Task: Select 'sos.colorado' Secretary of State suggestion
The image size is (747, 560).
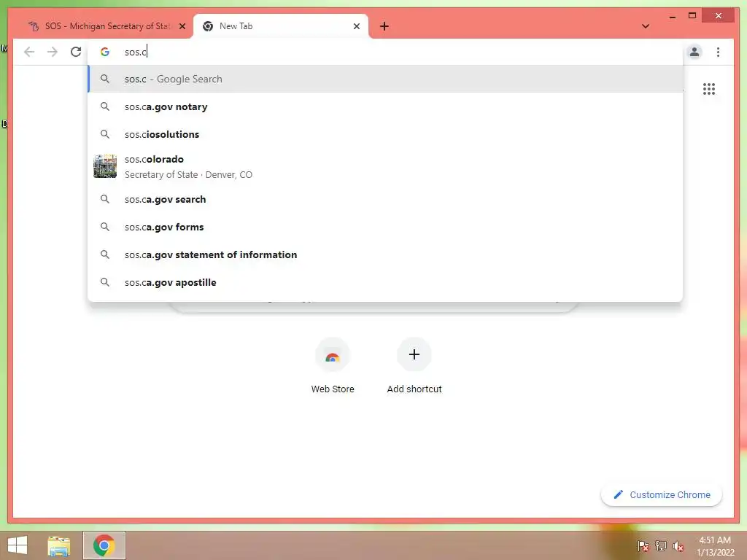Action: [x=385, y=167]
